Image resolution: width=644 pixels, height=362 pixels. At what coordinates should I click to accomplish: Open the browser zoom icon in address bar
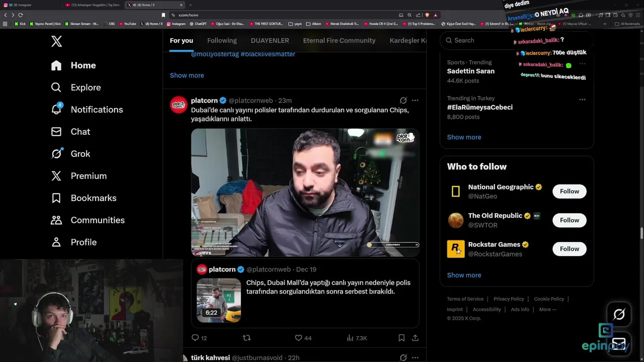pos(410,15)
